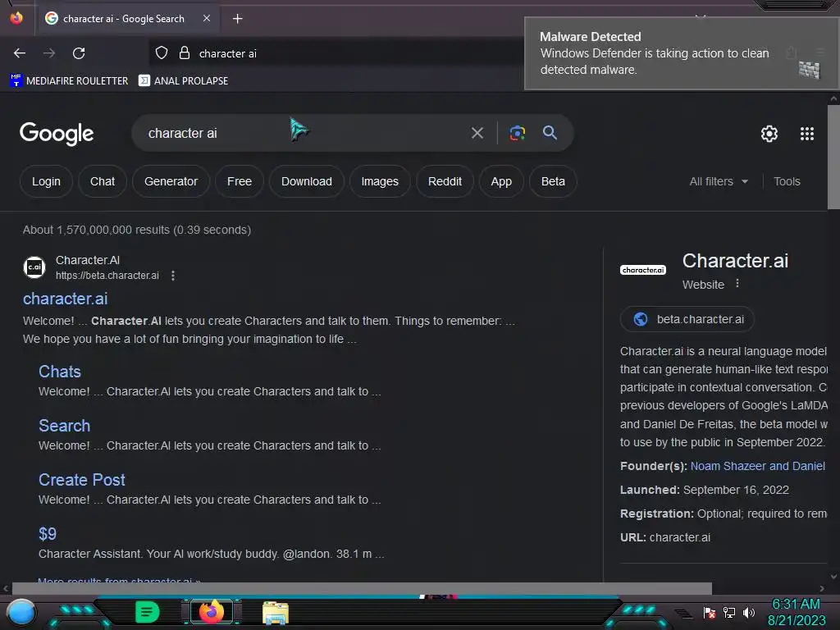Open three-dot menu next to beta.character.ai URL

point(172,276)
